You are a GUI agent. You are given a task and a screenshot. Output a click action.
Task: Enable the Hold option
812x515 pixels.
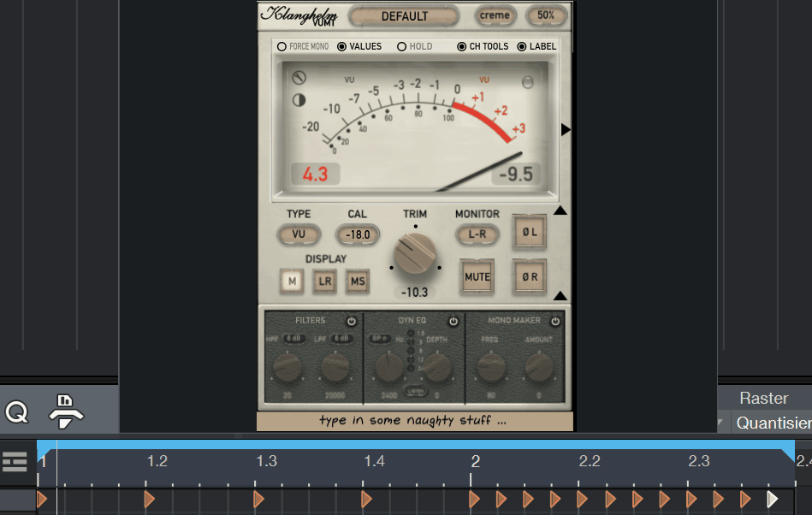[x=402, y=46]
